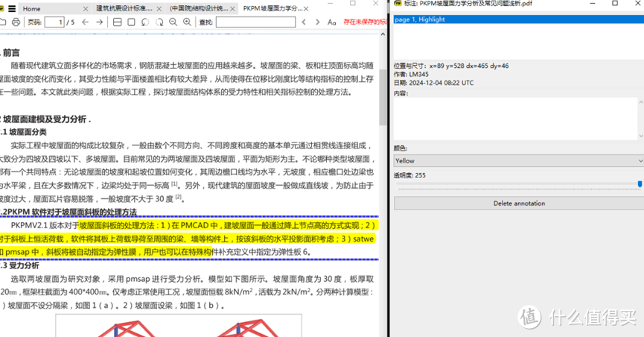Go to next page arrow
The width and height of the screenshot is (644, 337).
(x=100, y=22)
